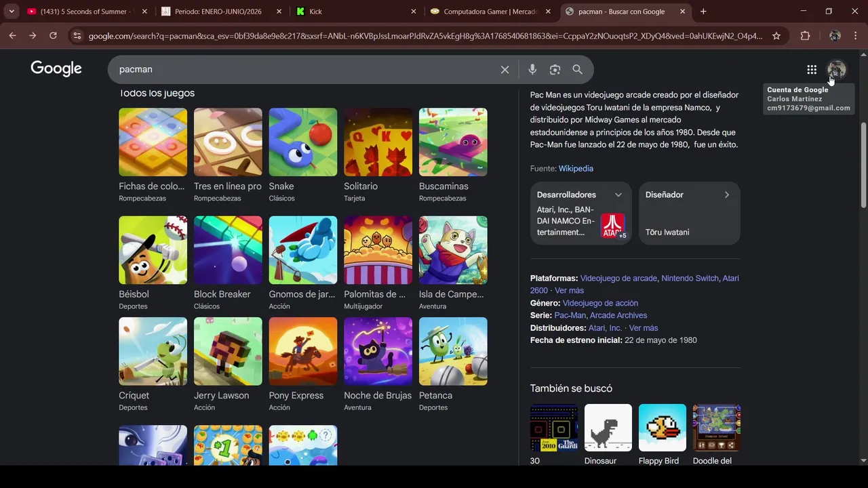This screenshot has width=868, height=488.
Task: Click the browser address bar URL
Action: [x=425, y=36]
